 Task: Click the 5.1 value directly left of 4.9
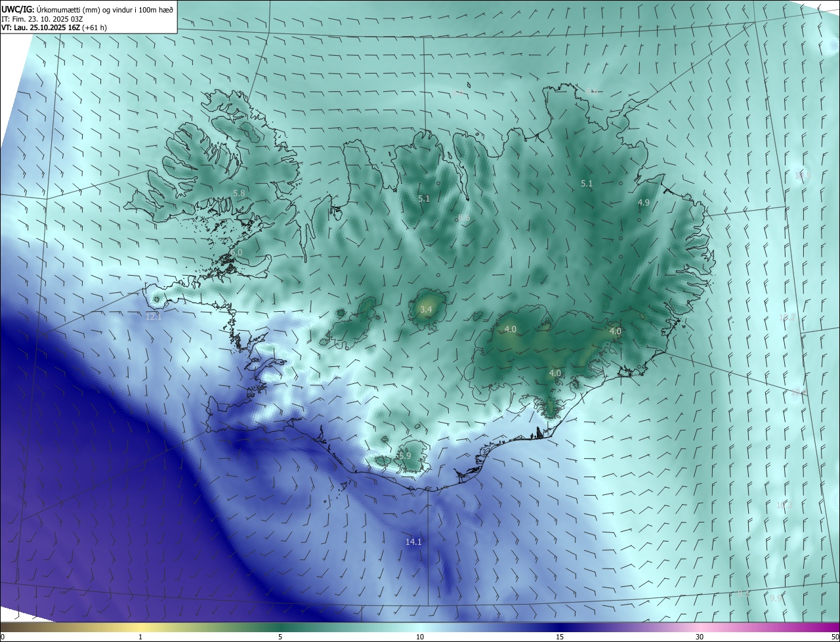tap(587, 184)
